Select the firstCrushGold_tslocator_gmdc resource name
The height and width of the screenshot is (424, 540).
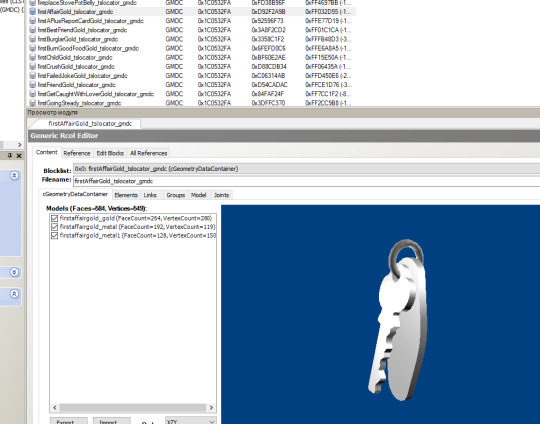(x=76, y=66)
